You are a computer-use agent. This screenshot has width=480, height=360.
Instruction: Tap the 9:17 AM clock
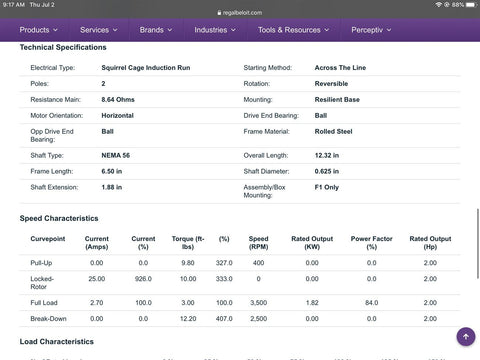pyautogui.click(x=14, y=5)
